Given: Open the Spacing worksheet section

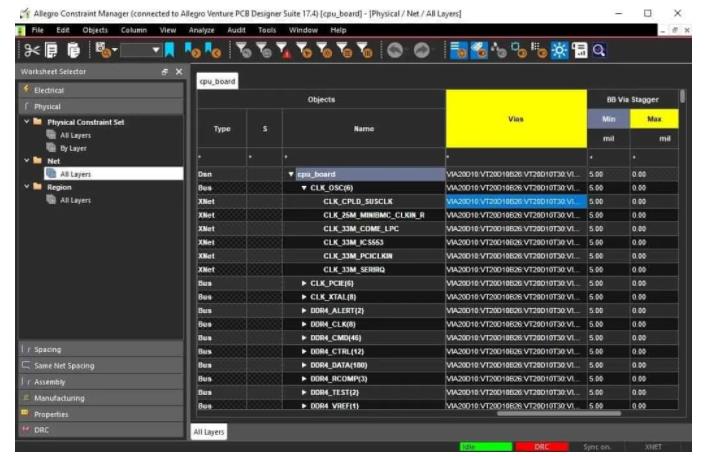Looking at the screenshot, I should coord(48,349).
